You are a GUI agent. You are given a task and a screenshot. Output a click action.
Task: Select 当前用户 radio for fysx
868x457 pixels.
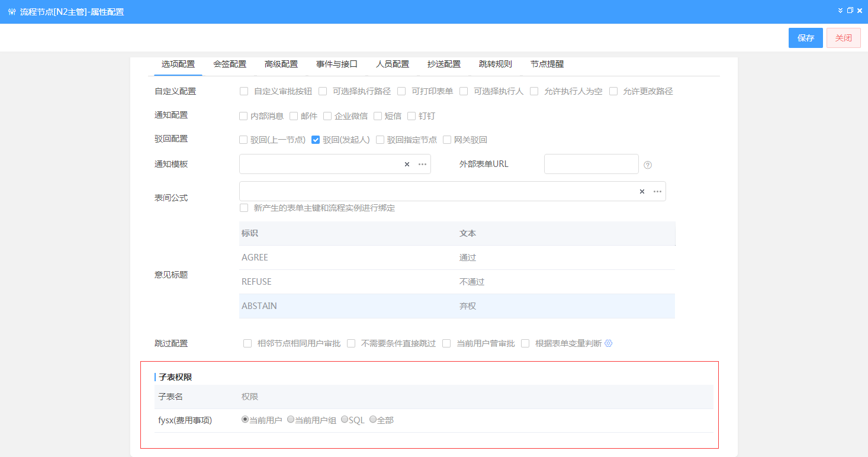(245, 419)
